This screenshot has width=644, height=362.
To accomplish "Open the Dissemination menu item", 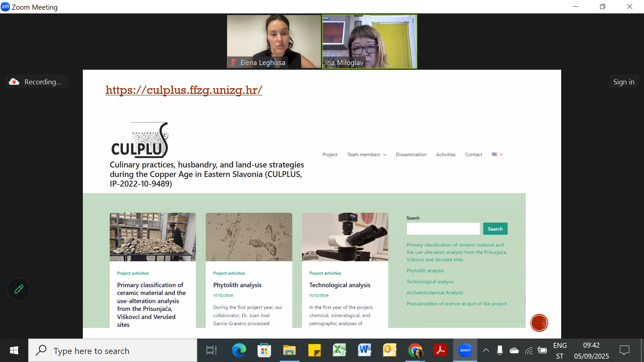I will (411, 155).
